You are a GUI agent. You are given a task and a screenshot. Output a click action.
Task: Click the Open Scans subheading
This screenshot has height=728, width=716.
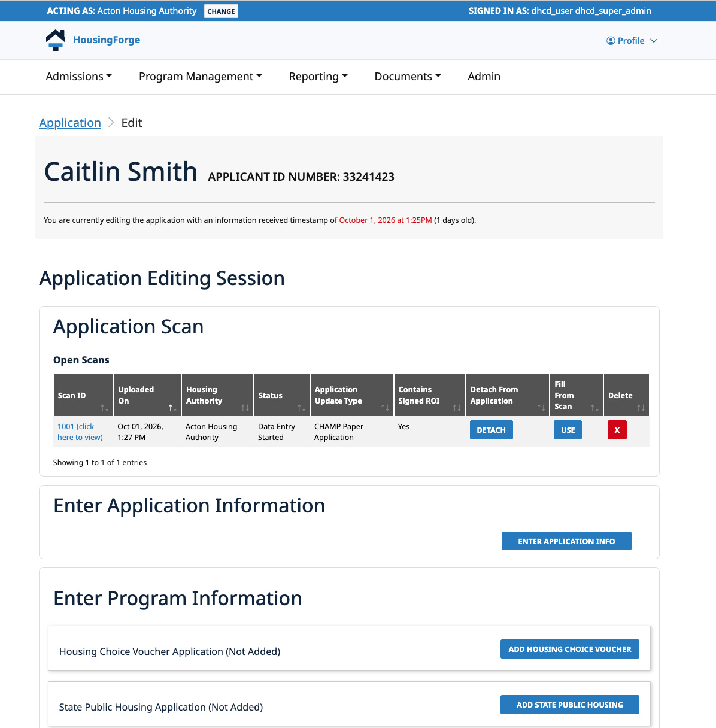81,360
